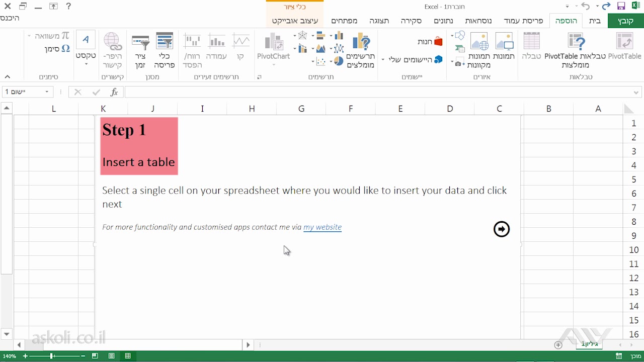The image size is (644, 362).
Task: Click the Table (טבלה) button
Action: (531, 47)
